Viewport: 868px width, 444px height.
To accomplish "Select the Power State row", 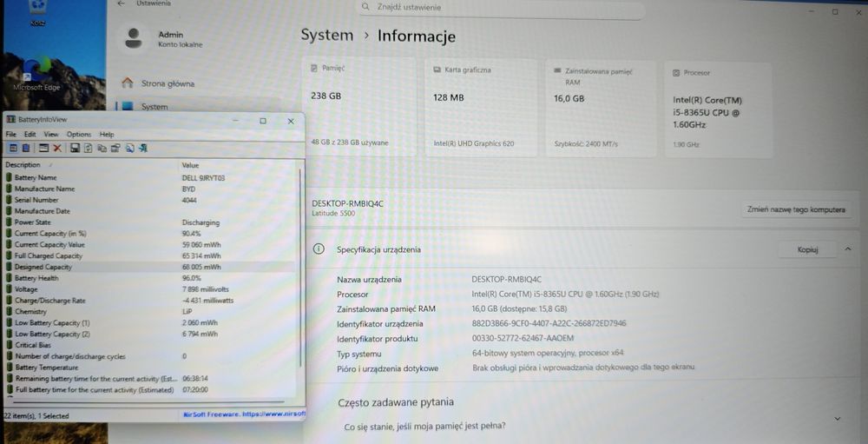I will point(149,222).
